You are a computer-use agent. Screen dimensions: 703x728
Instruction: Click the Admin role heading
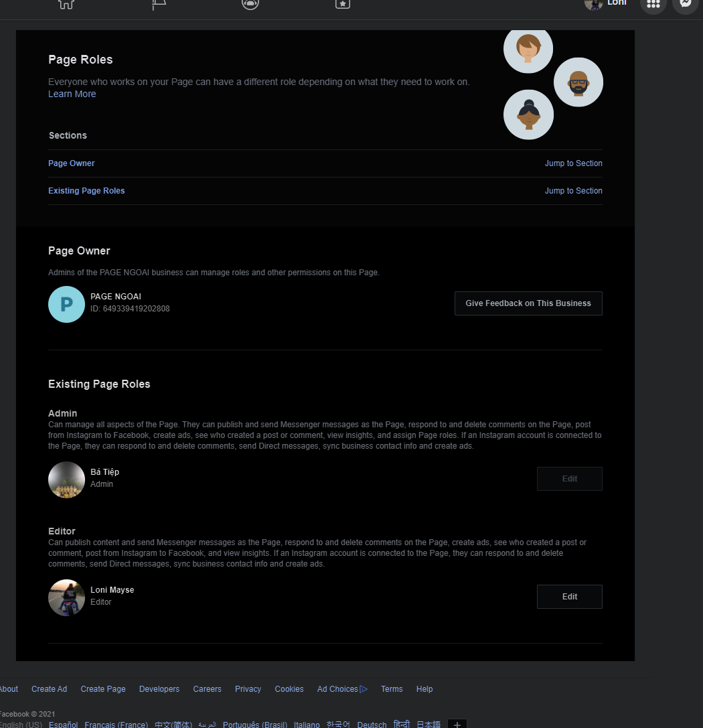[63, 413]
